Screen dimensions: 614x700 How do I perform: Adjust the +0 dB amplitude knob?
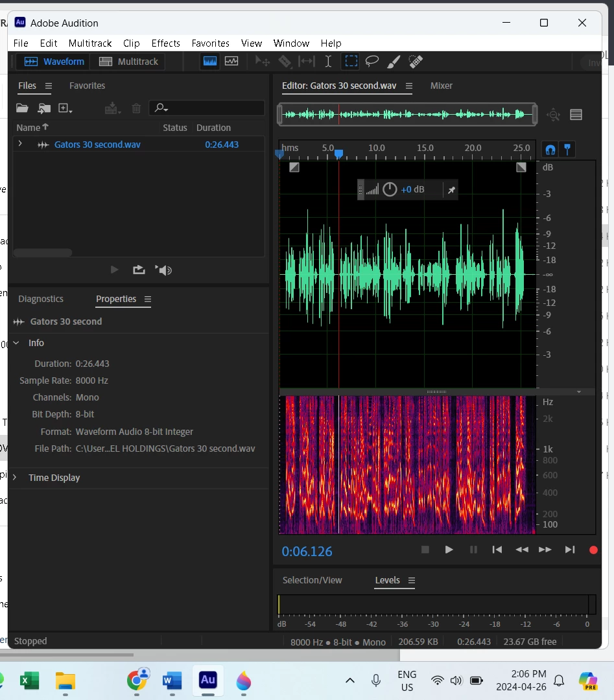pyautogui.click(x=390, y=189)
